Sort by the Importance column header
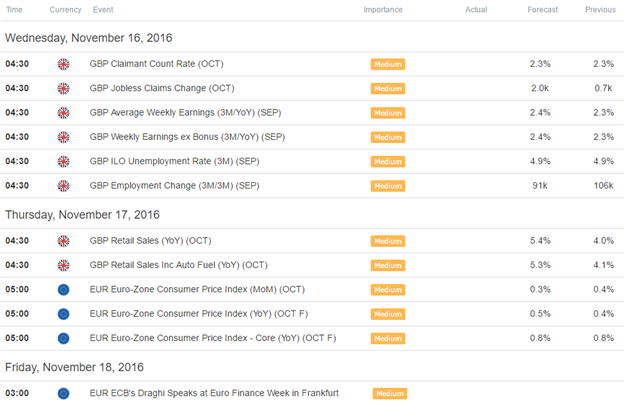This screenshot has width=624, height=403. pos(383,10)
